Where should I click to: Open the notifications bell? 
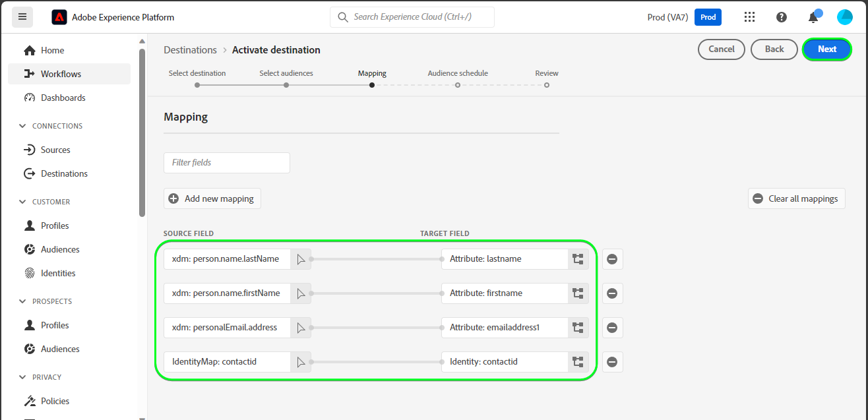813,17
